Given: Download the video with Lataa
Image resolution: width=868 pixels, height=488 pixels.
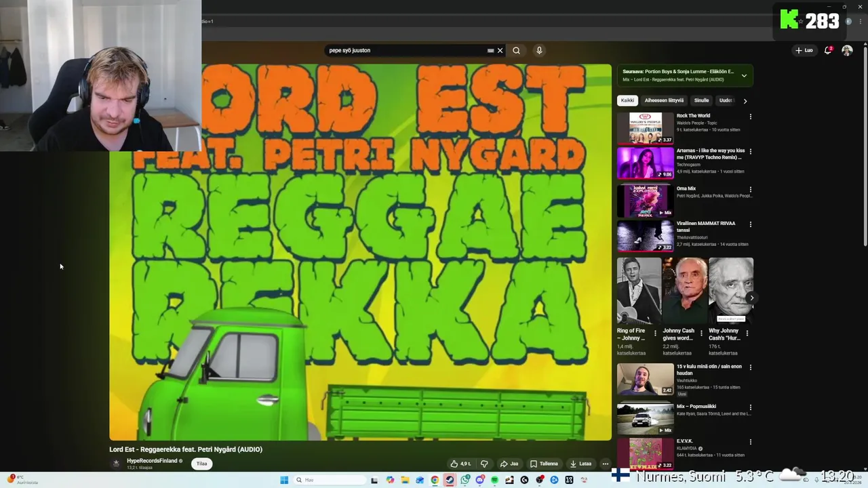Looking at the screenshot, I should [580, 464].
